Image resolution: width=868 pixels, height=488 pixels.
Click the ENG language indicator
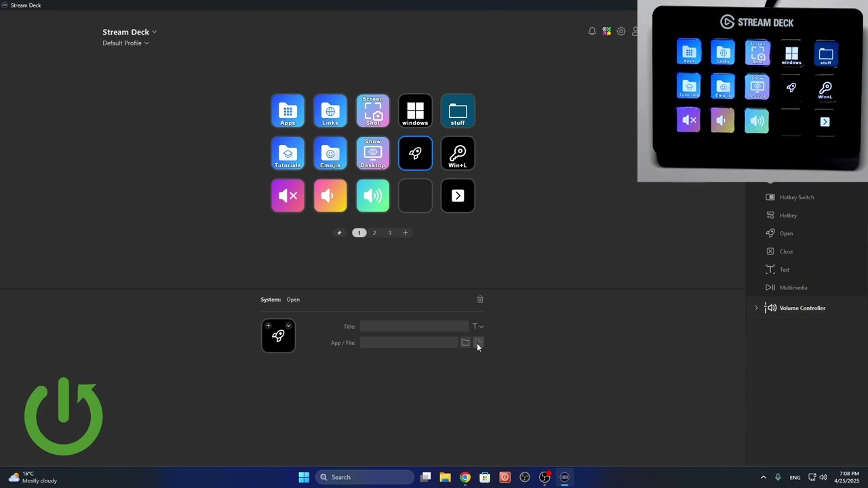pos(795,477)
